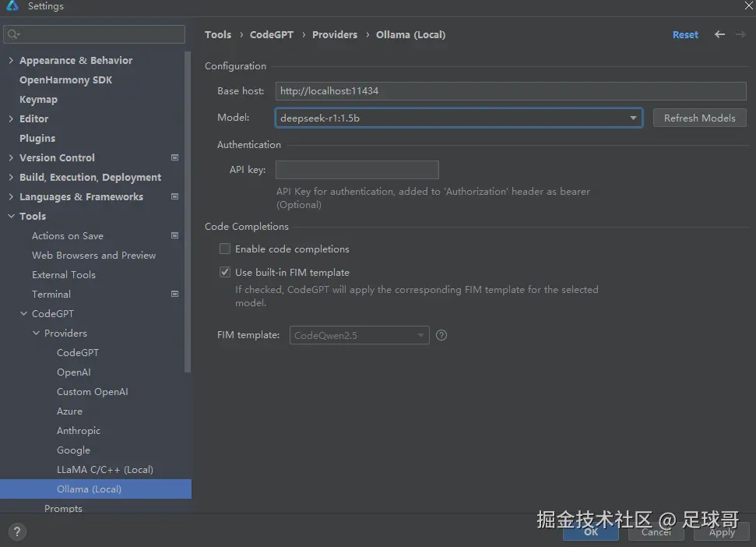Select Actions on Save under Tools
Image resolution: width=756 pixels, height=547 pixels.
pyautogui.click(x=68, y=236)
